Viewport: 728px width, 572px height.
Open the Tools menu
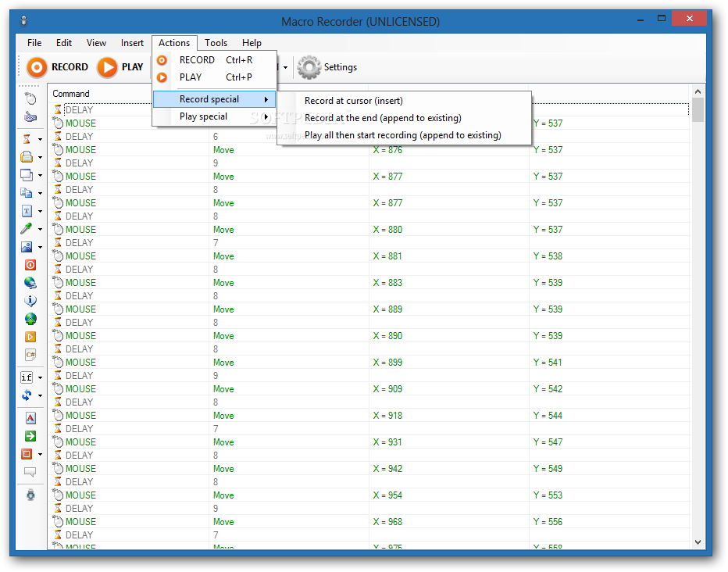pos(216,43)
